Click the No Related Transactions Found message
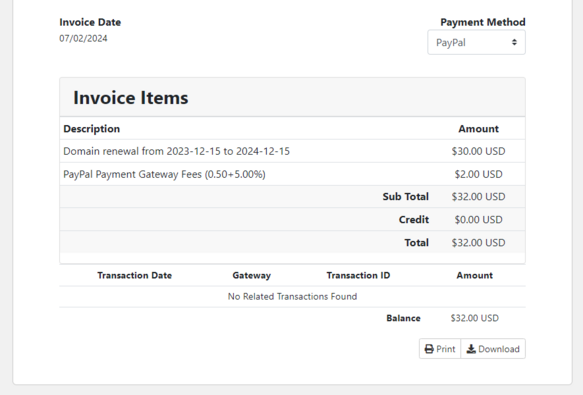The height and width of the screenshot is (395, 583). (292, 296)
